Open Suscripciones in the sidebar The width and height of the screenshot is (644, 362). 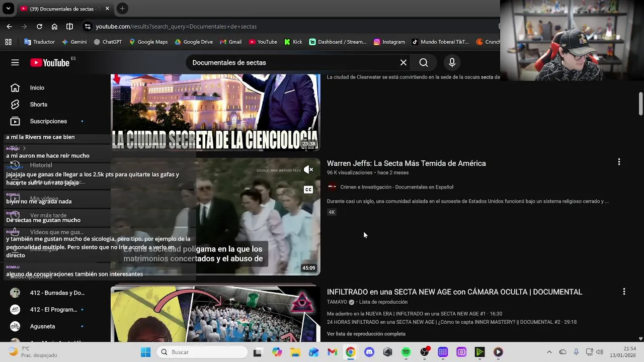point(48,121)
